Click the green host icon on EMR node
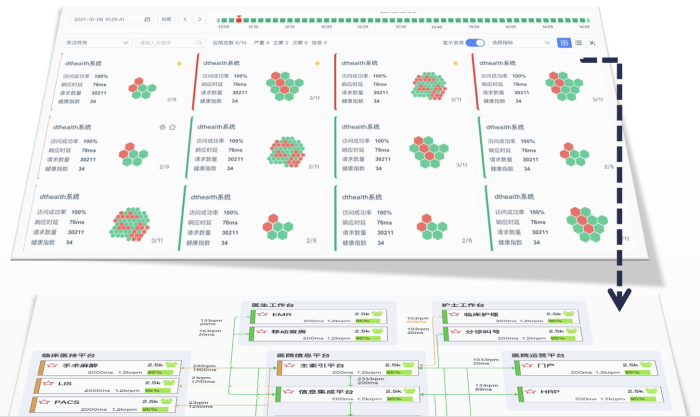This screenshot has height=417, width=700. point(377,313)
